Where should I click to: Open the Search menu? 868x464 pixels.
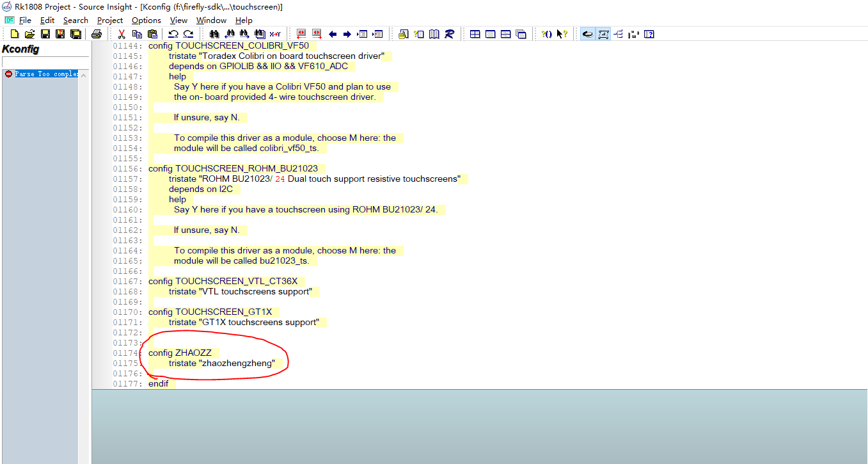coord(75,20)
